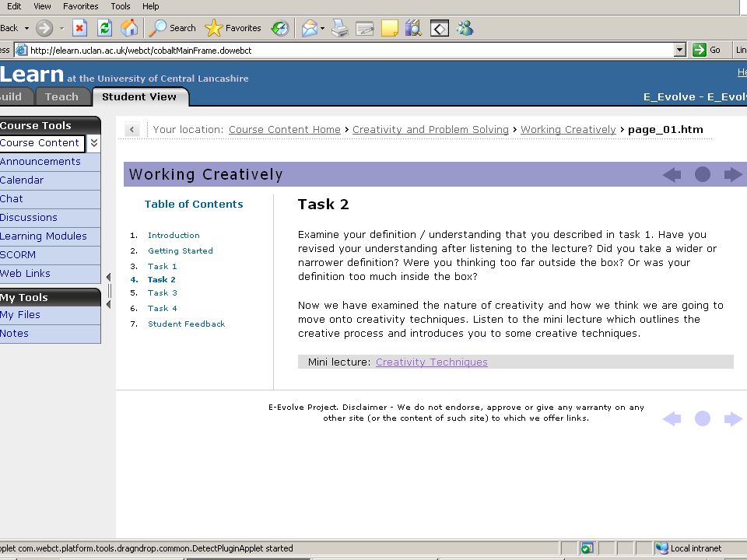Open Introduction in Table of Contents
Screen dimensions: 747x560
[x=174, y=235]
